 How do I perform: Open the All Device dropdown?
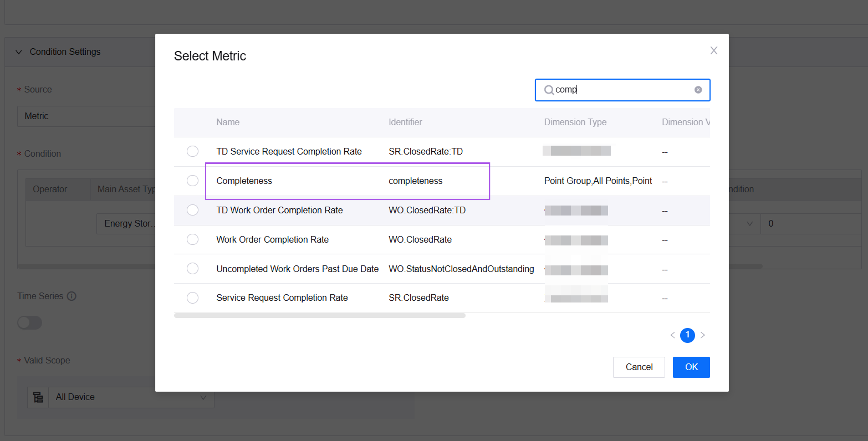coord(131,397)
